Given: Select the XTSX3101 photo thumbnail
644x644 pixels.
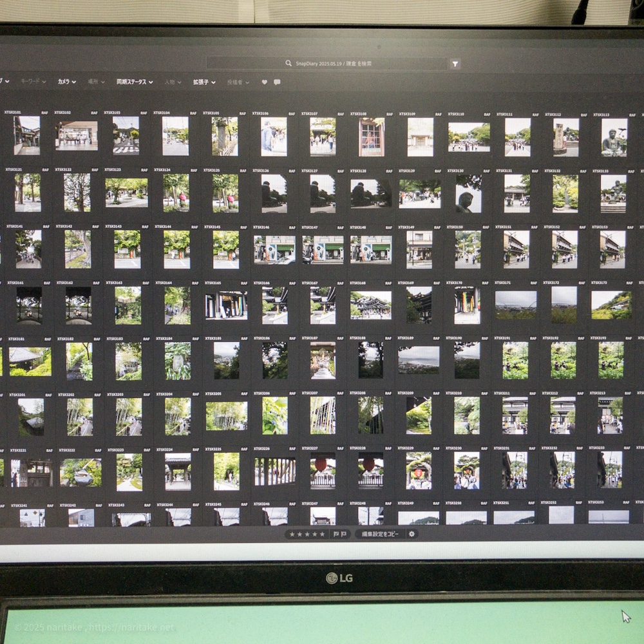Looking at the screenshot, I should click(27, 135).
